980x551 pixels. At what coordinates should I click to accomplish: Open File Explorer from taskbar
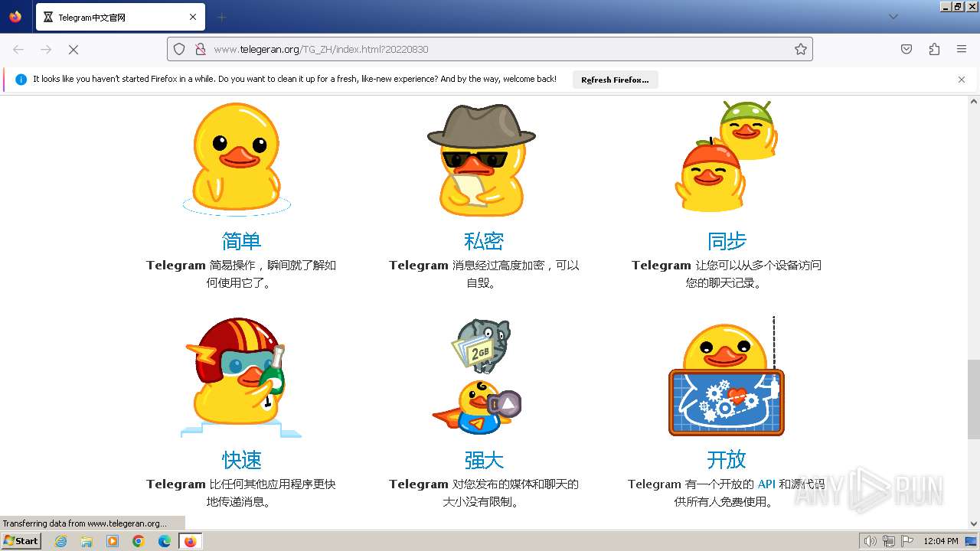click(x=87, y=541)
